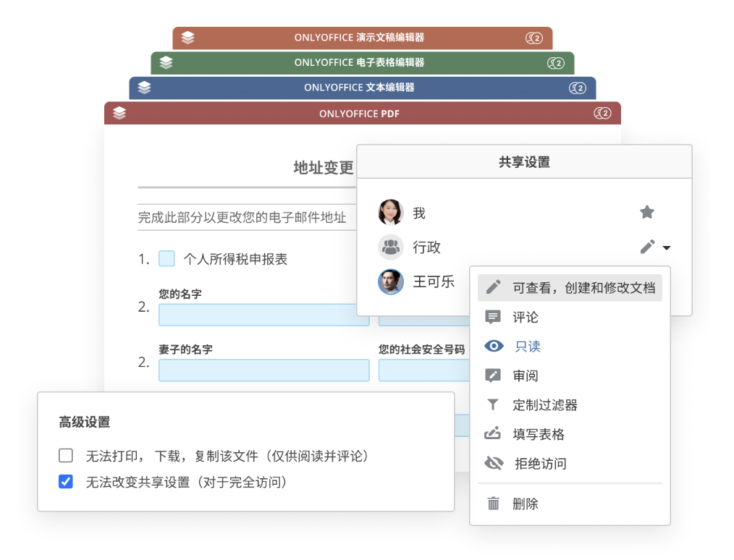Select the ONLYOFFICE 文本编辑器 title

359,88
